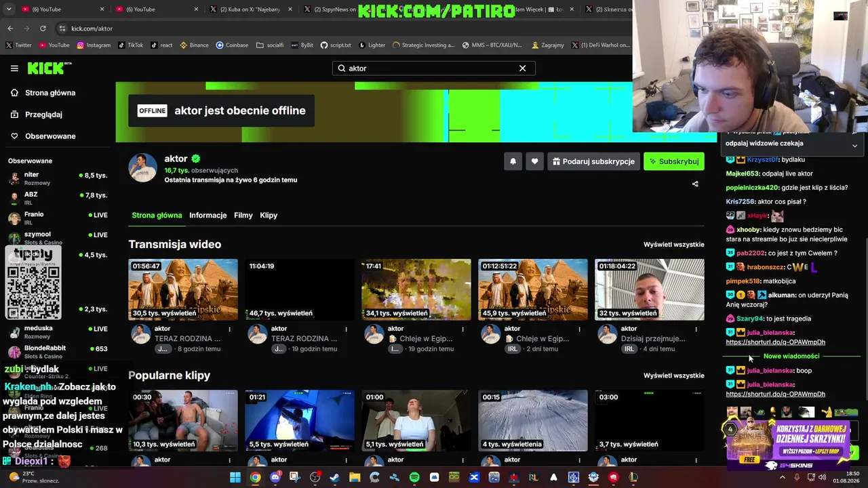Image resolution: width=868 pixels, height=488 pixels.
Task: Reload the page with the refresh icon
Action: tap(43, 28)
